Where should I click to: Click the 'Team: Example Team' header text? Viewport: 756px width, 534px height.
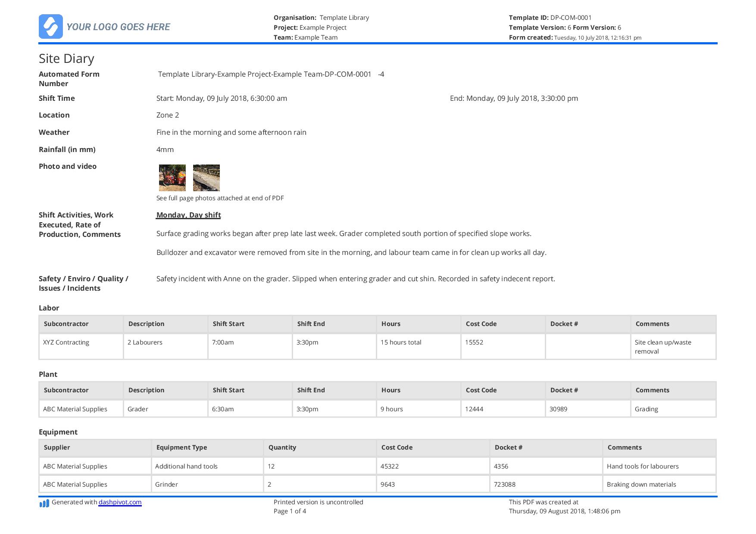306,37
